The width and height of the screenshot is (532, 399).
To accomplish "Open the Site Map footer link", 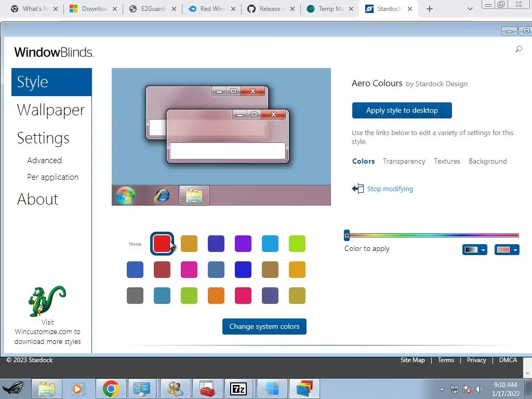I will pyautogui.click(x=413, y=360).
